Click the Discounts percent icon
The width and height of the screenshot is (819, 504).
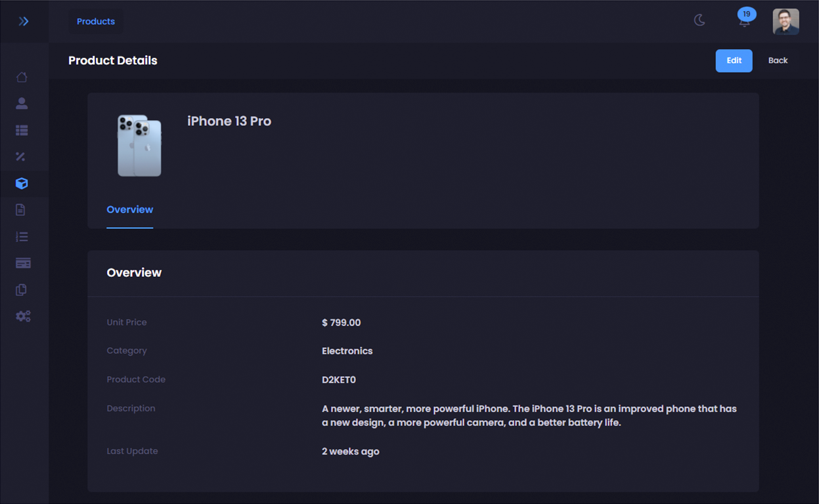(x=22, y=156)
